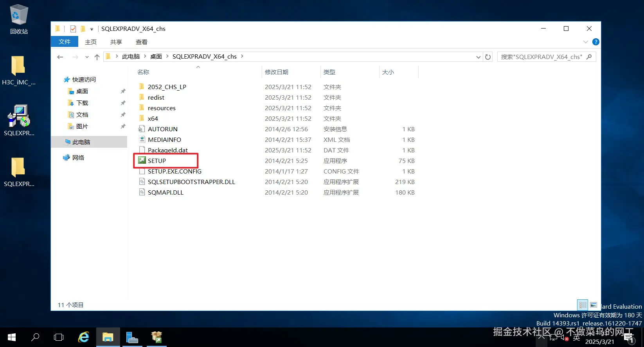Click the installer package taskbar icon
This screenshot has height=347, width=644.
coord(157,337)
